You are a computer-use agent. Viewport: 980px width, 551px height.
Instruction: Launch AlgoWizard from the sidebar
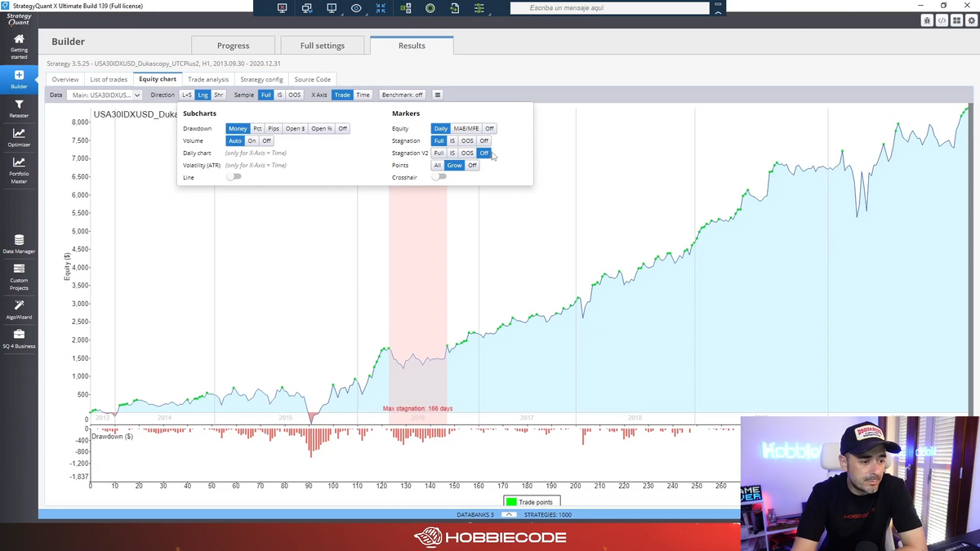pos(19,309)
